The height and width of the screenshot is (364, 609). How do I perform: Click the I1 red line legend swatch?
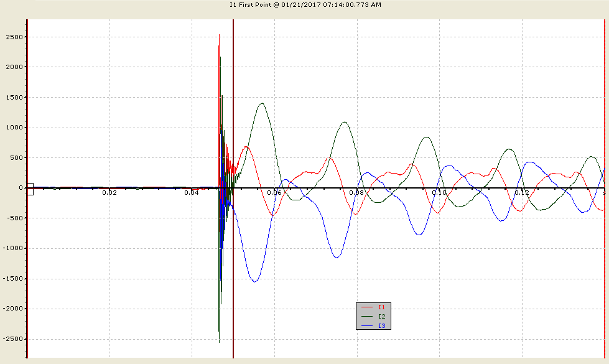(367, 307)
